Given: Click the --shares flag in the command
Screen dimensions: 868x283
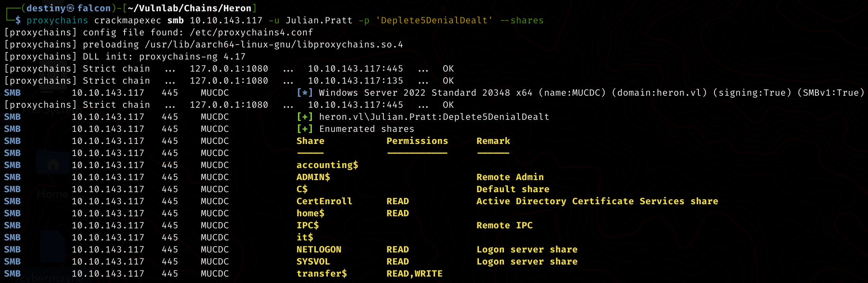Looking at the screenshot, I should 522,21.
